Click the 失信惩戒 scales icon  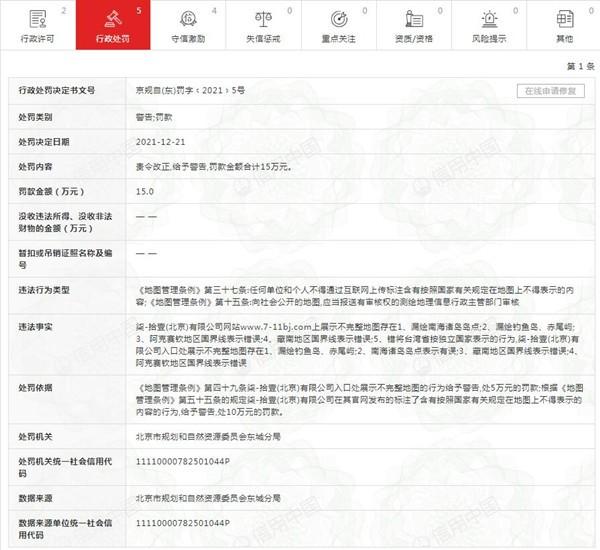coord(263,19)
